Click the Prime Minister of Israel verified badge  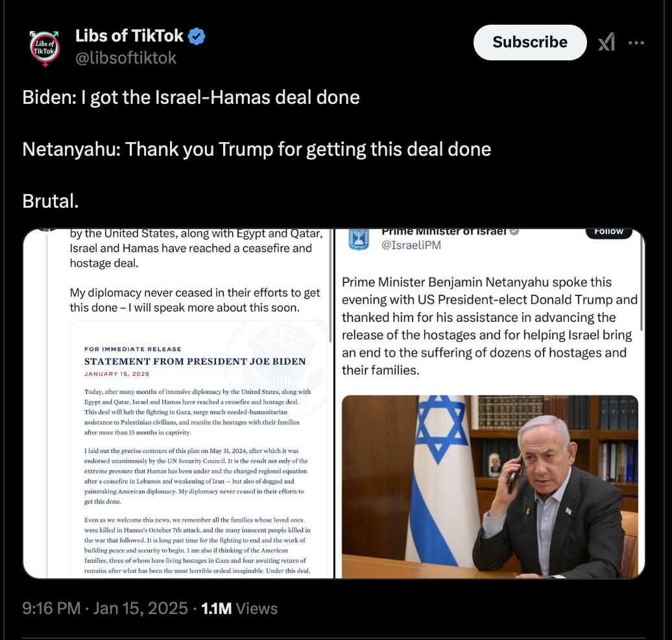click(x=514, y=232)
